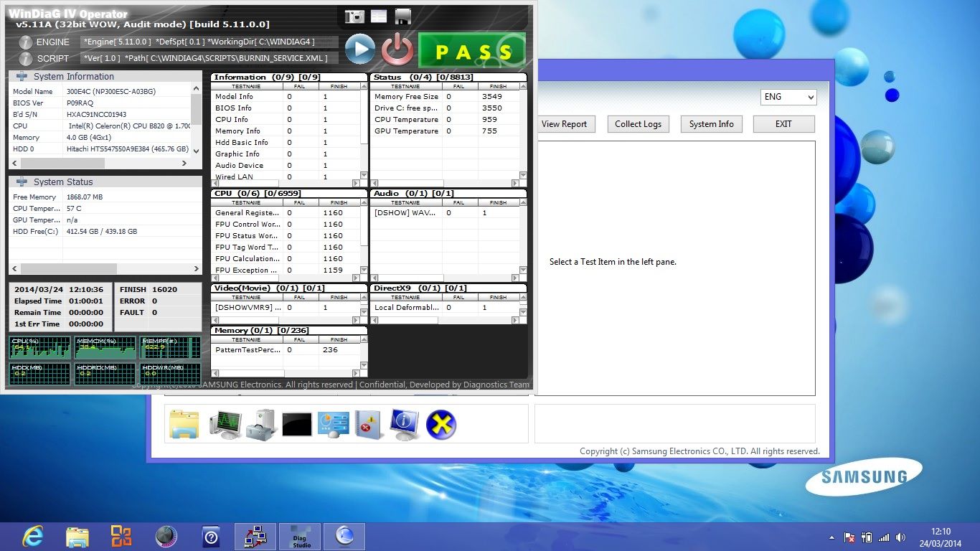The height and width of the screenshot is (551, 980).
Task: Open the Control Panel icon in Diag Studio
Action: coord(333,424)
